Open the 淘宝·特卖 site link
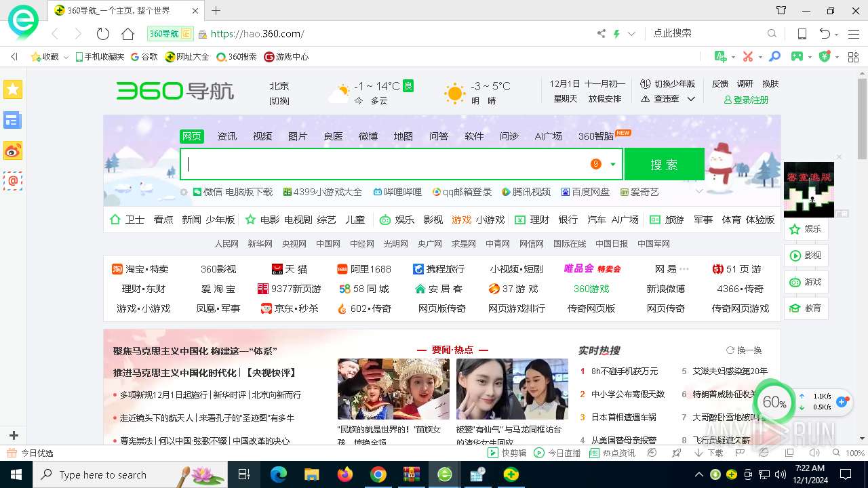Image resolution: width=868 pixels, height=488 pixels. pyautogui.click(x=140, y=269)
